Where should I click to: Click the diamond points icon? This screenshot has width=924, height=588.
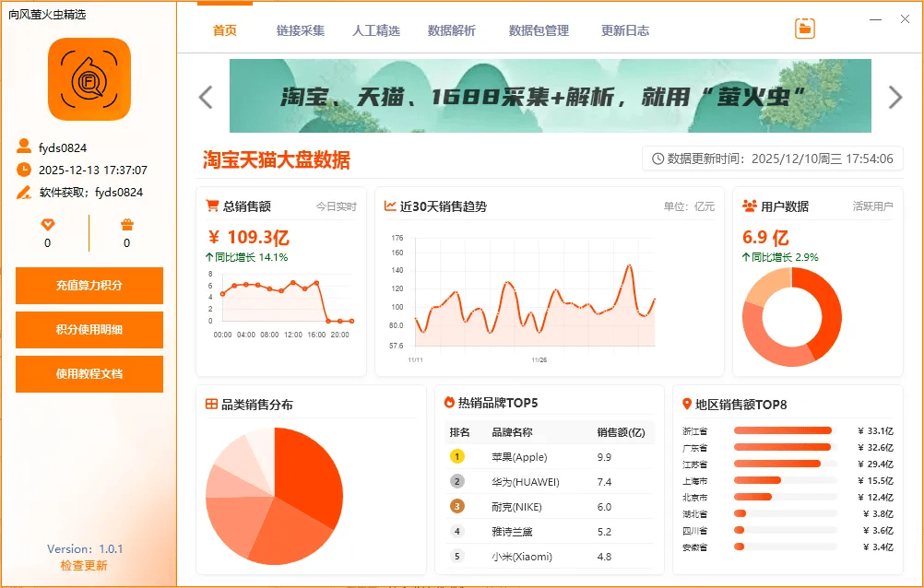tap(48, 225)
